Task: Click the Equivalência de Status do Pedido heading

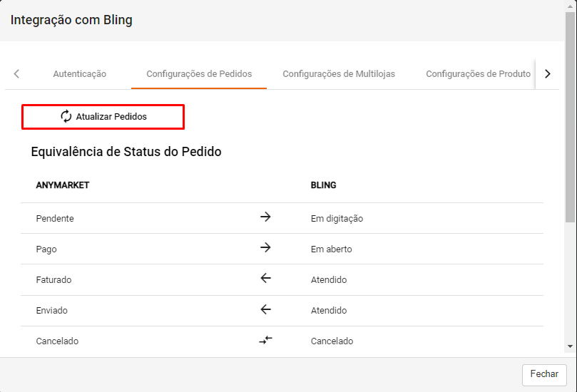Action: pos(126,152)
